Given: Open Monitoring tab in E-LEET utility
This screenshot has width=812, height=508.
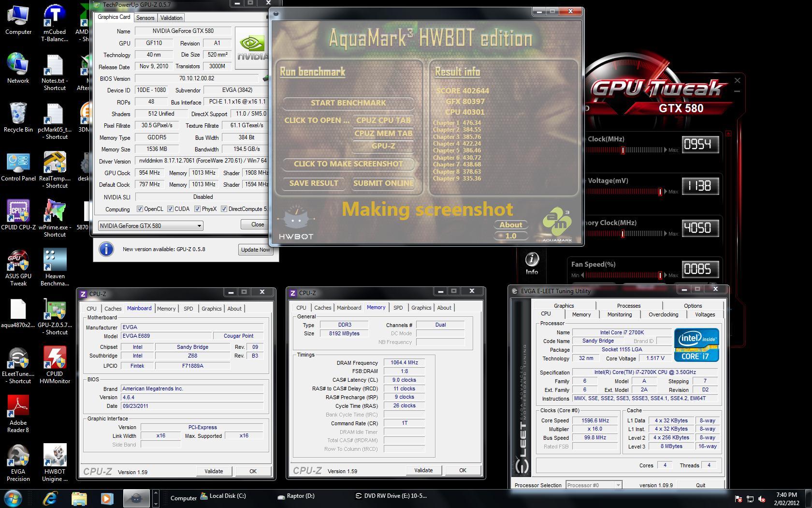Looking at the screenshot, I should 619,314.
